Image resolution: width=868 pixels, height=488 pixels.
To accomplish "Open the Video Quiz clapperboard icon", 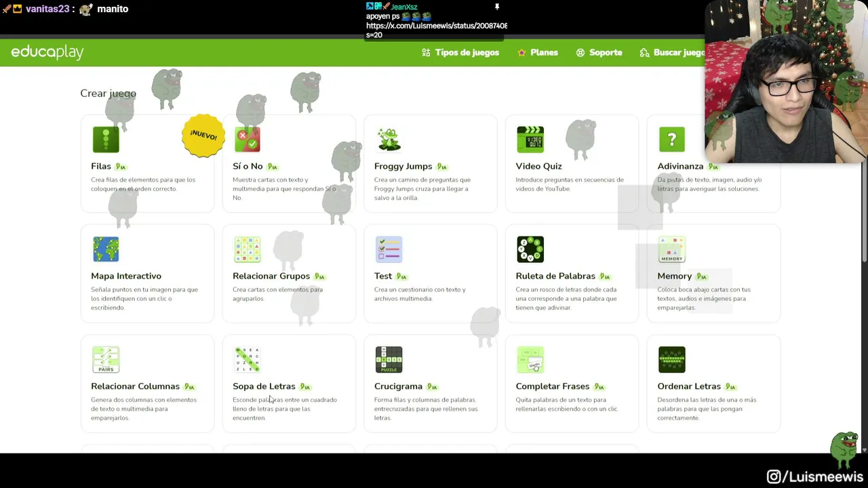I will click(530, 140).
